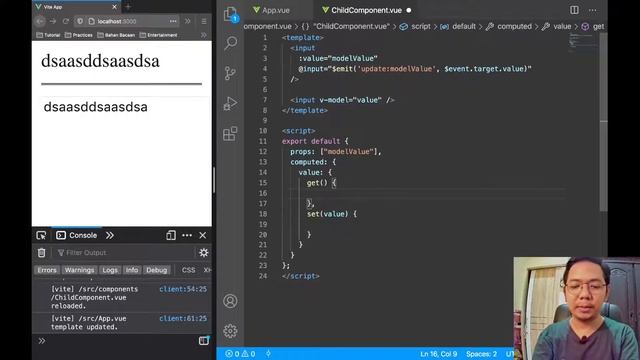
Task: Open the Explorer view in VS Code
Action: [231, 14]
